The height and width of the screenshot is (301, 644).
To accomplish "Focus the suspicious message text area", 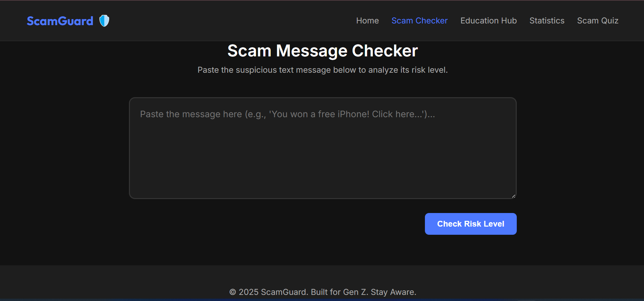I will coord(323,148).
